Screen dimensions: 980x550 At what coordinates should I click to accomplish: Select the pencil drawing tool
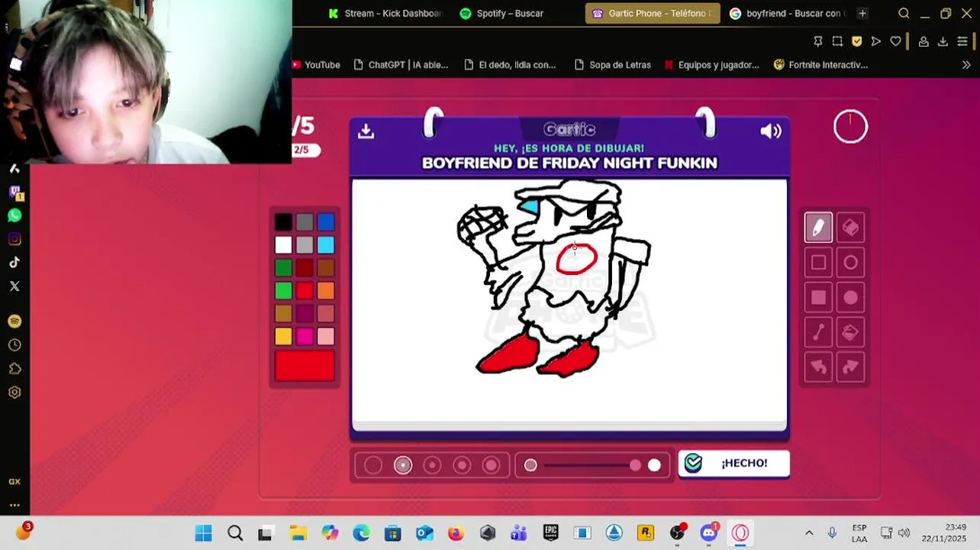pos(818,228)
